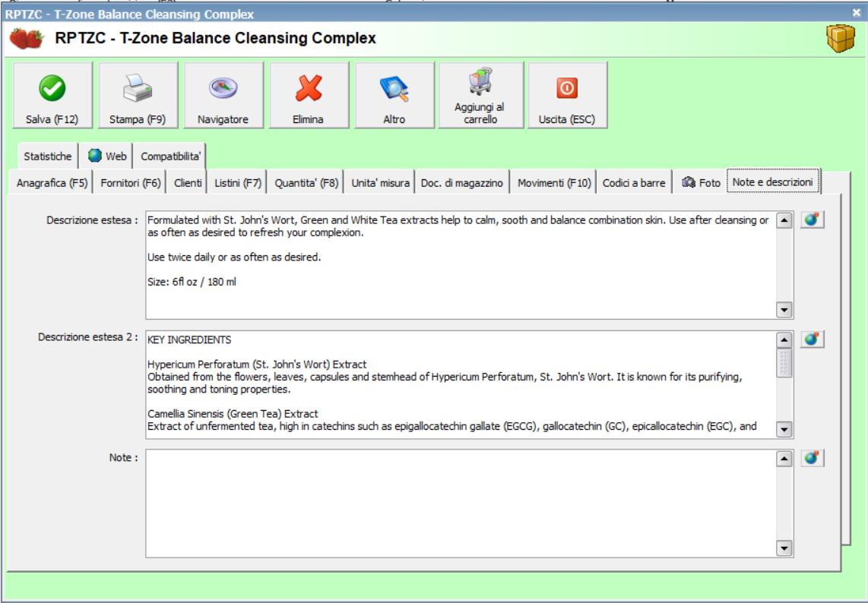The width and height of the screenshot is (868, 603).
Task: Click the strawberry logo icon
Action: coord(27,38)
